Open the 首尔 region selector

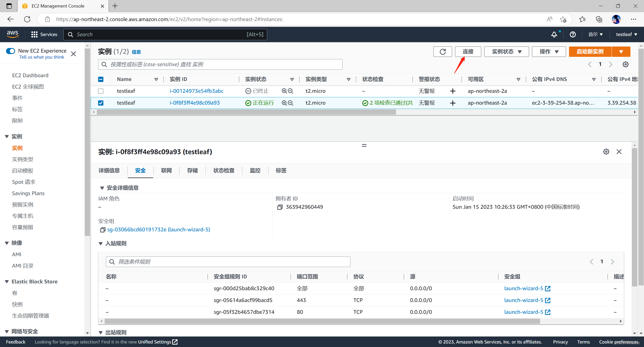(595, 34)
